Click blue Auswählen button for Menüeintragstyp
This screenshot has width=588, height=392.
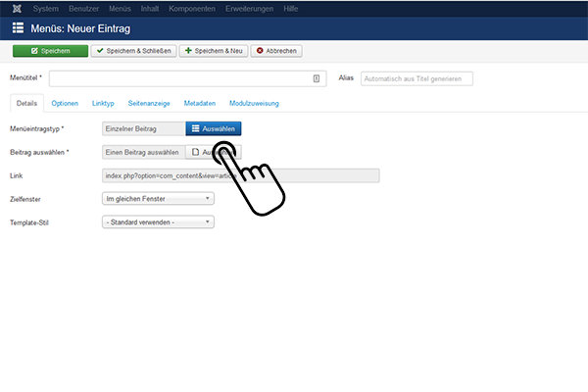point(213,128)
